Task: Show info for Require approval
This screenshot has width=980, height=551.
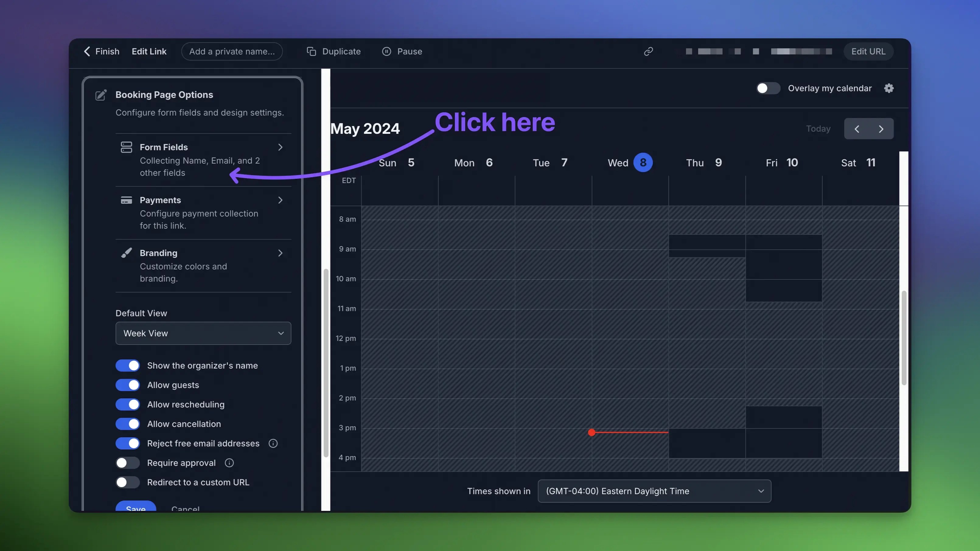Action: coord(229,463)
